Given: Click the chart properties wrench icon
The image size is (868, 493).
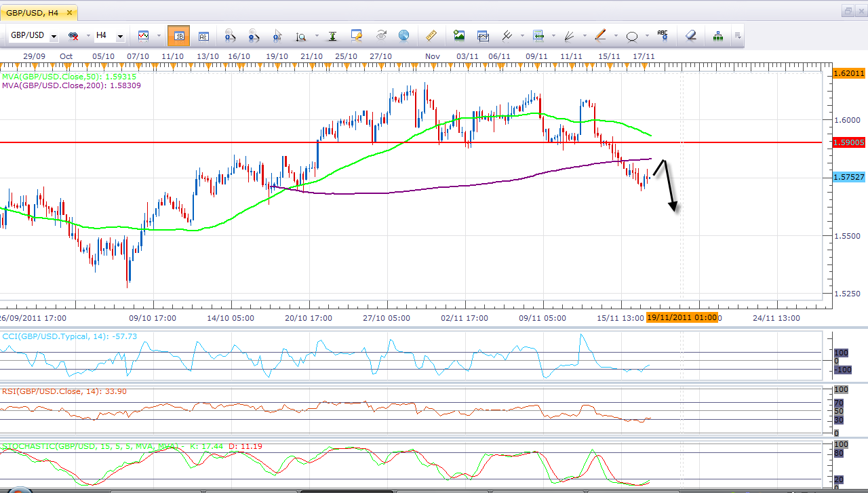Looking at the screenshot, I should 357,35.
